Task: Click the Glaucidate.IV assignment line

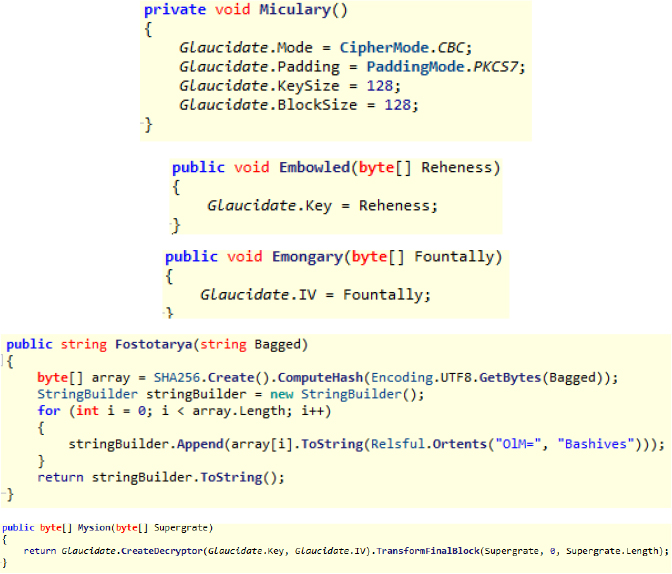Action: [x=314, y=295]
